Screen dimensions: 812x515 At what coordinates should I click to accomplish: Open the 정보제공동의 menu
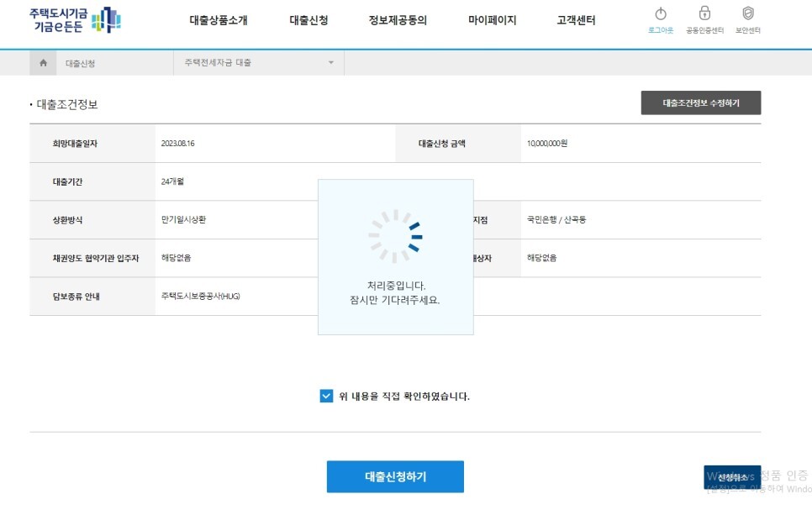click(x=398, y=20)
